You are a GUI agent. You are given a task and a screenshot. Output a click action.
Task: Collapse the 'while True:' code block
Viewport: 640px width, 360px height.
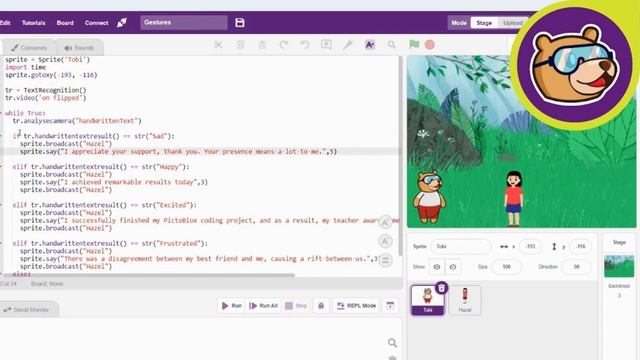click(1, 113)
